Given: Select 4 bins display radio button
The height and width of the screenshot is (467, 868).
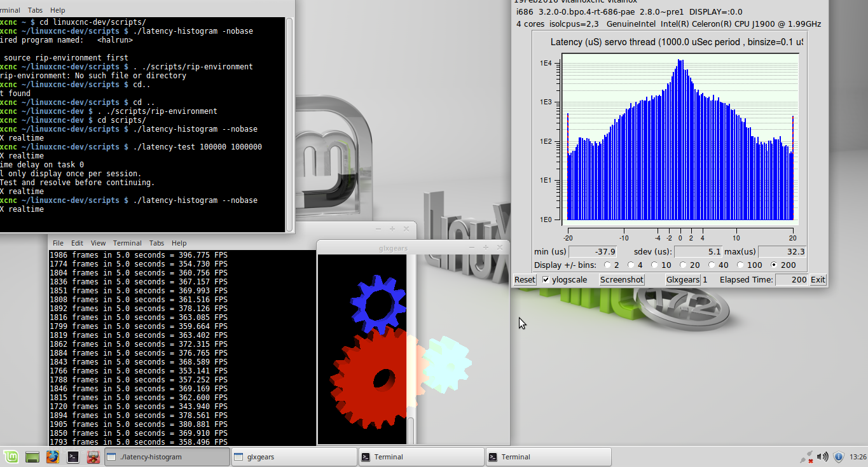Looking at the screenshot, I should (631, 265).
